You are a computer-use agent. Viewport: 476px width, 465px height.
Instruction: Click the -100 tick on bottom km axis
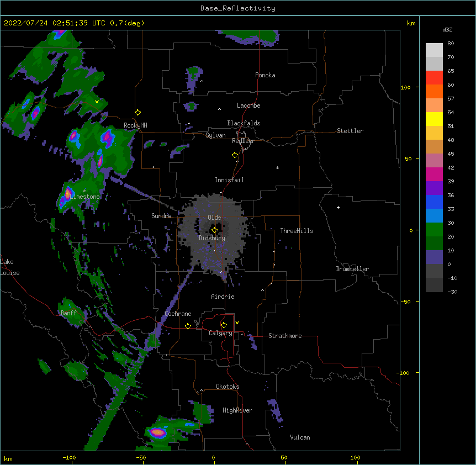[69, 458]
